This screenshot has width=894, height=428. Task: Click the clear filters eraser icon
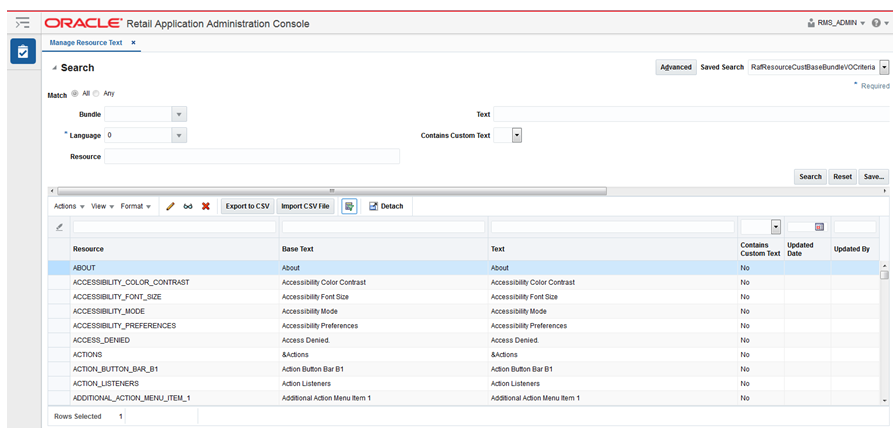click(59, 227)
